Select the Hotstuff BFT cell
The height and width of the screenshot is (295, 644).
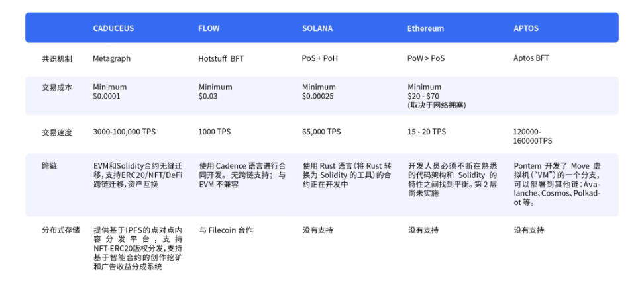221,58
